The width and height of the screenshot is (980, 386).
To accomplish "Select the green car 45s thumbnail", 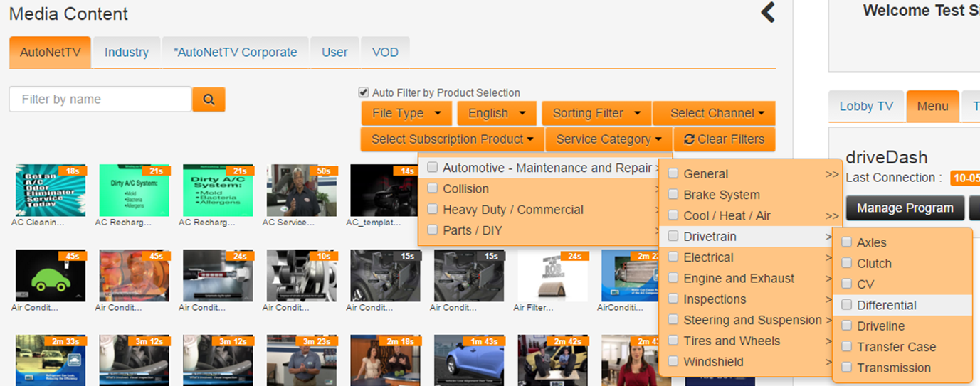I will [51, 275].
